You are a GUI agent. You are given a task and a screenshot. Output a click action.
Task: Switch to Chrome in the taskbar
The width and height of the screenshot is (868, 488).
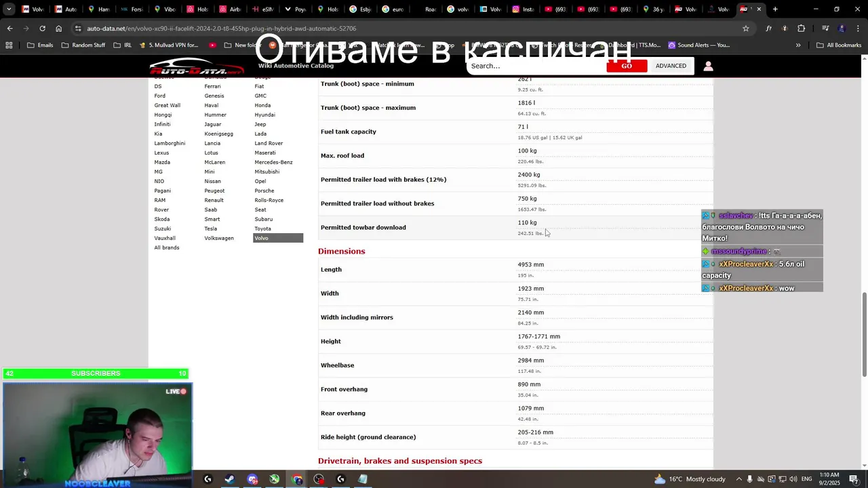pos(297,479)
